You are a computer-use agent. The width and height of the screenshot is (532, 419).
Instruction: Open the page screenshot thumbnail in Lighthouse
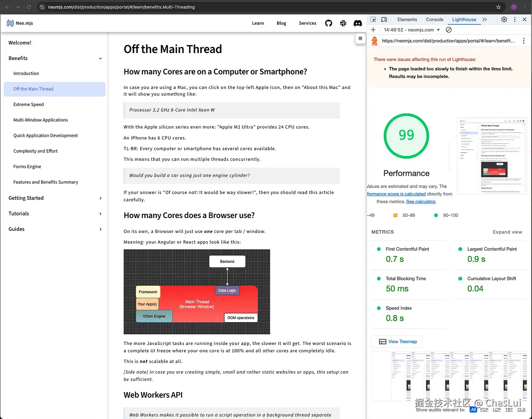pyautogui.click(x=492, y=156)
